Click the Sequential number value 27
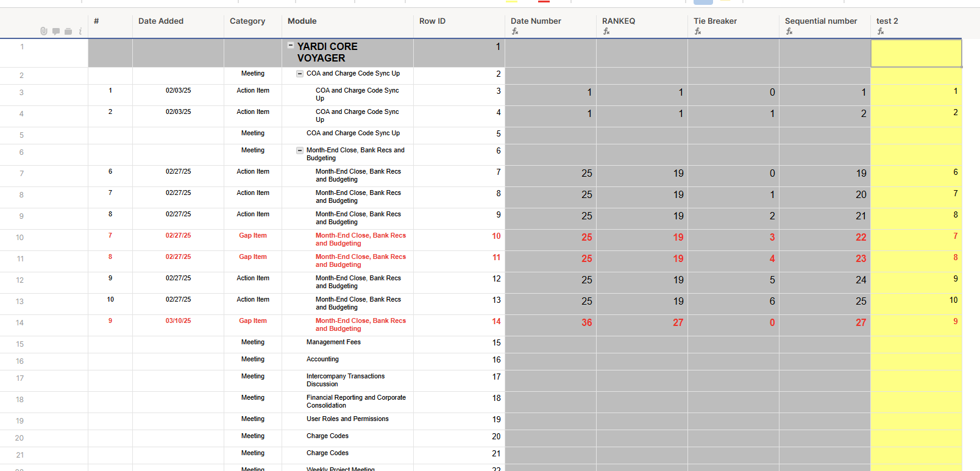The width and height of the screenshot is (980, 471). [861, 323]
